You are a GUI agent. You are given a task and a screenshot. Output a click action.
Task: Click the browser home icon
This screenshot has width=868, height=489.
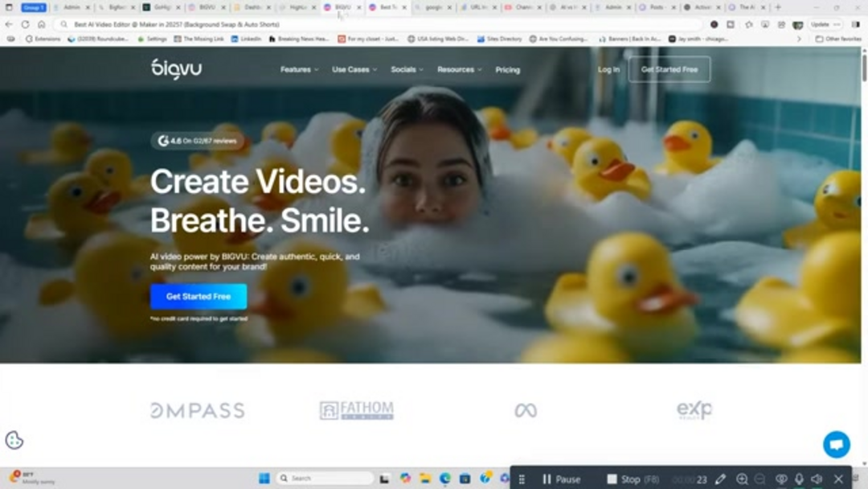point(41,24)
